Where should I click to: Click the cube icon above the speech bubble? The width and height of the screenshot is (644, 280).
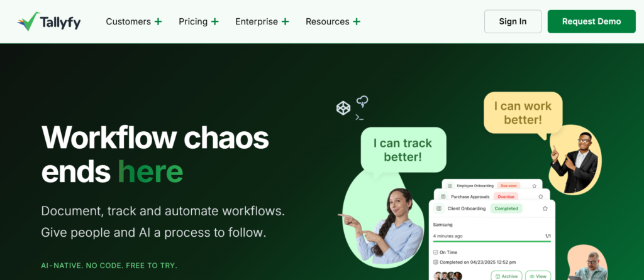pos(343,108)
